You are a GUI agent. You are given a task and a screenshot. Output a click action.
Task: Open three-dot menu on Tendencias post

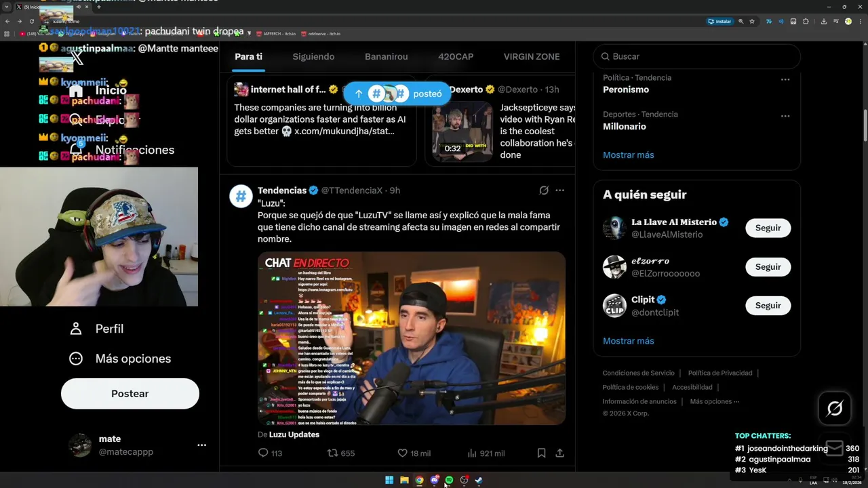pyautogui.click(x=559, y=190)
